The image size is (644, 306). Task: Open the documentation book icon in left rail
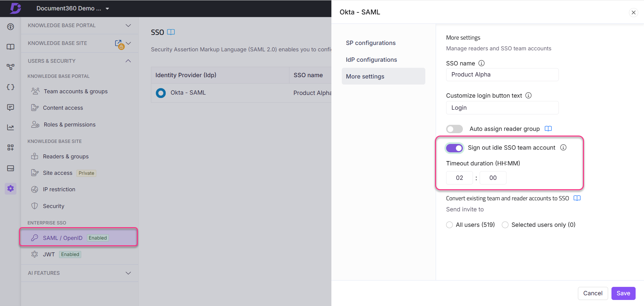coord(10,47)
